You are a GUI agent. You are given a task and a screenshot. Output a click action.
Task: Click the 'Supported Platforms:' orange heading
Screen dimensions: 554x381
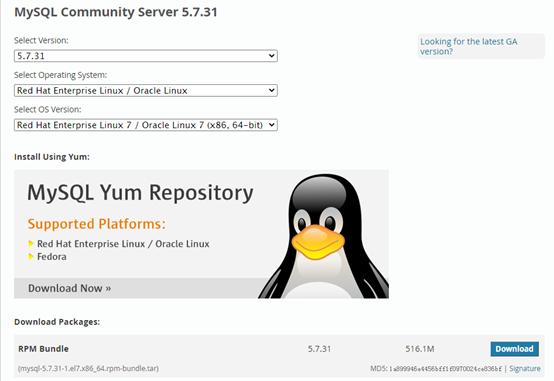(96, 224)
